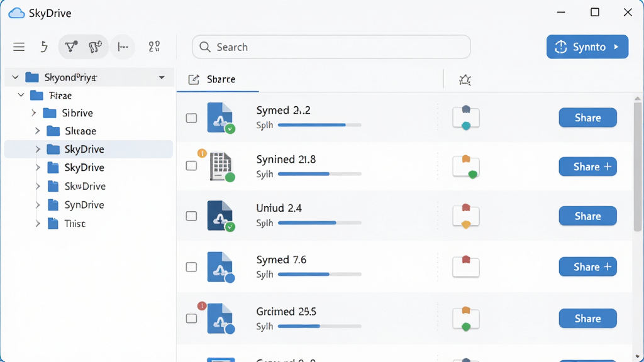Click Share + for Symed 7.6
The image size is (644, 362).
tap(588, 266)
